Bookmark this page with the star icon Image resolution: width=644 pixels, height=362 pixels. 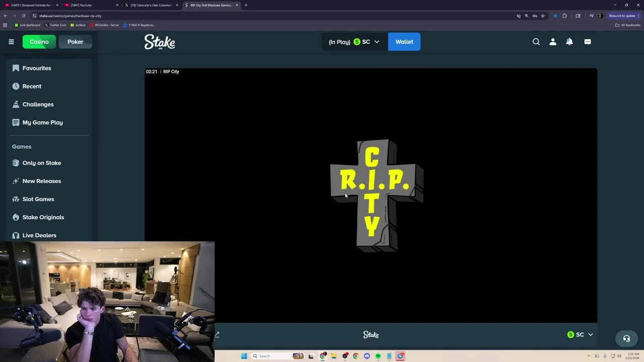[x=543, y=16]
